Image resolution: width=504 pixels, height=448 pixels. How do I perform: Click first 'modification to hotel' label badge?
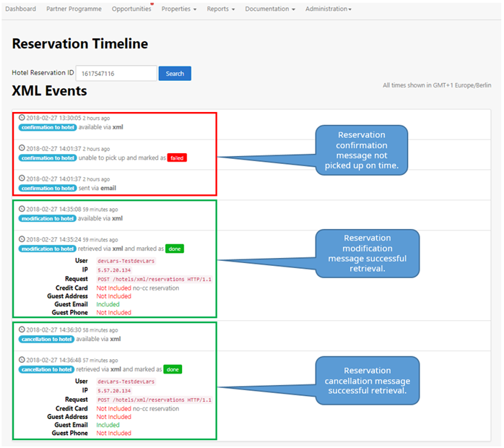pos(47,218)
